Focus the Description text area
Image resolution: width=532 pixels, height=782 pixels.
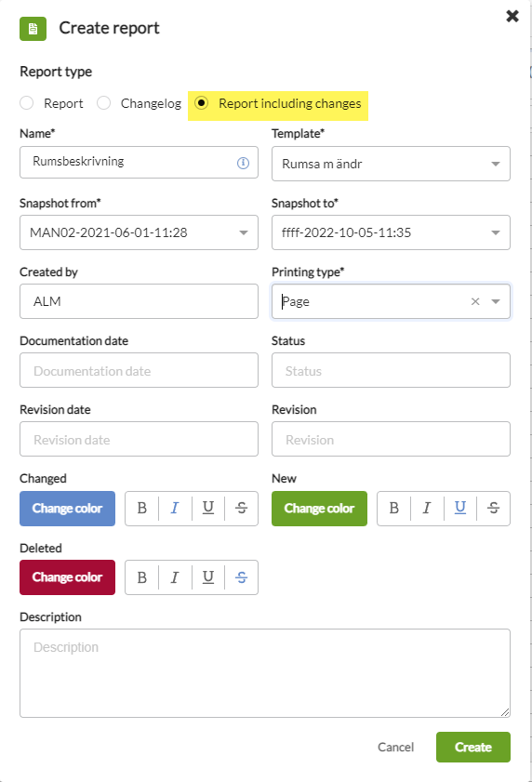(265, 673)
